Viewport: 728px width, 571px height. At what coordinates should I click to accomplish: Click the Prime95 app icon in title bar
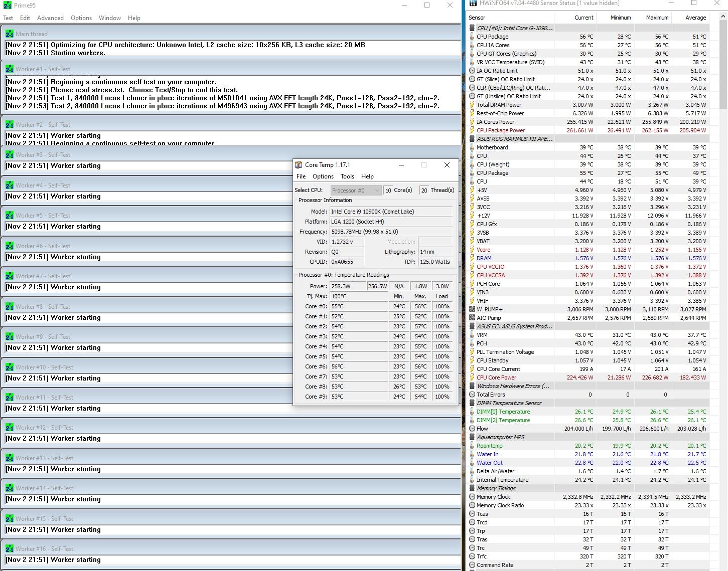tap(7, 5)
